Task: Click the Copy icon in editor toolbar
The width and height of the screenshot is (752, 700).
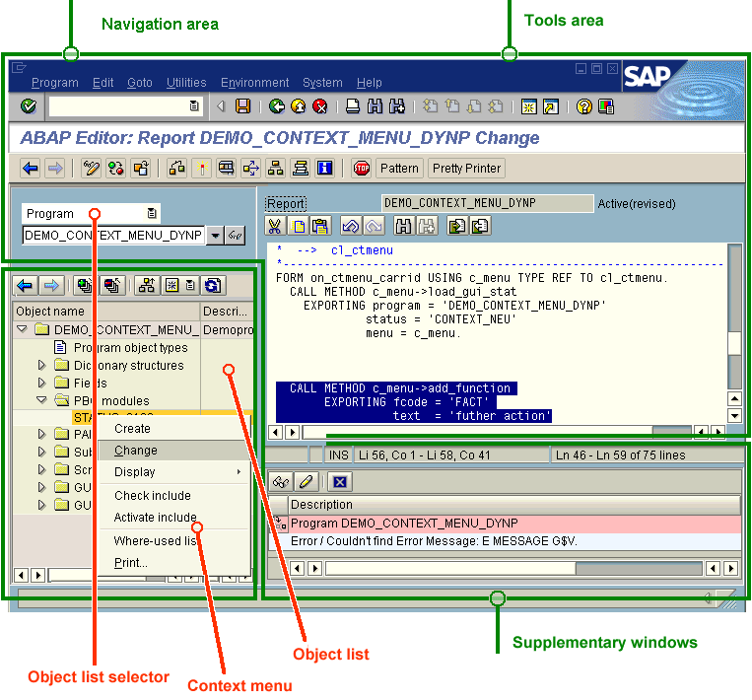Action: point(298,226)
